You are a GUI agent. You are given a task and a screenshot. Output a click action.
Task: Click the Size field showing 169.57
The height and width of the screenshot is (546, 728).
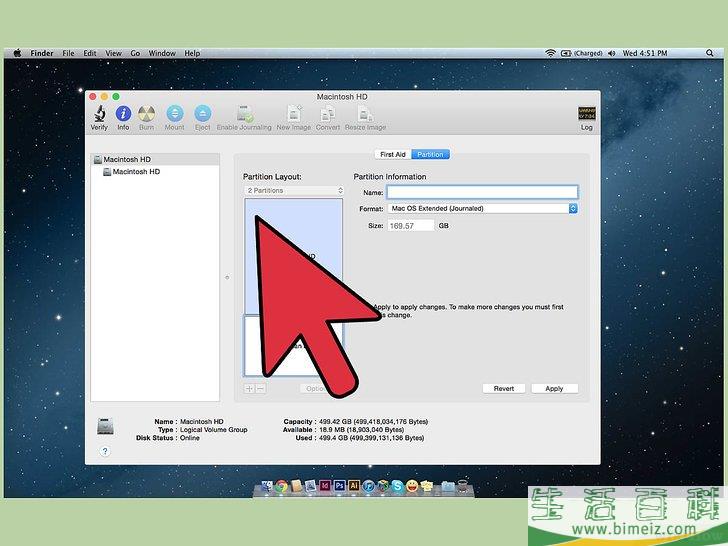point(411,226)
